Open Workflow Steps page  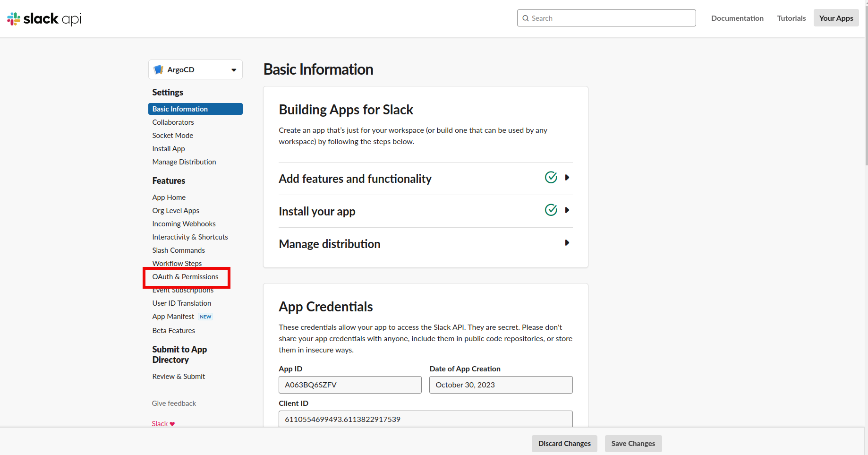click(x=177, y=264)
